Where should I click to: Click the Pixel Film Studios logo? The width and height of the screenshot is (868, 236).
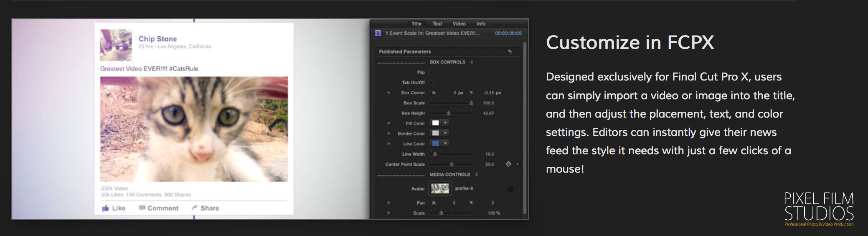[819, 209]
